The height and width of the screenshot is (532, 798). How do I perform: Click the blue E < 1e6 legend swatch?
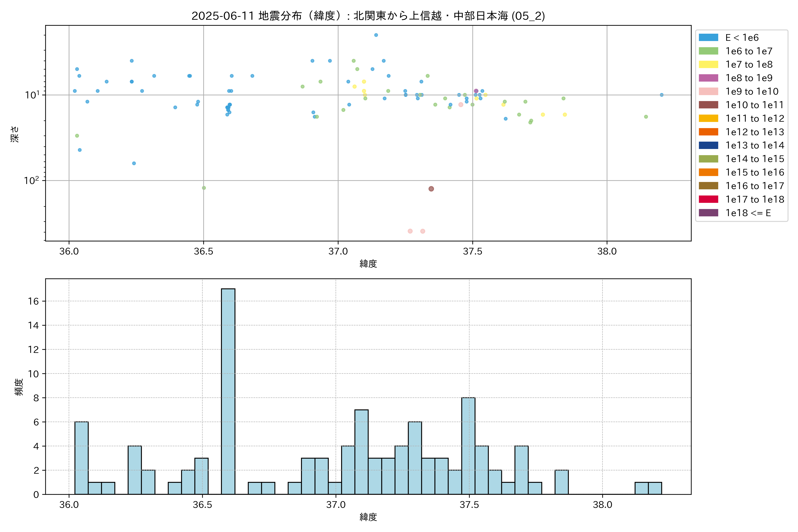click(708, 37)
